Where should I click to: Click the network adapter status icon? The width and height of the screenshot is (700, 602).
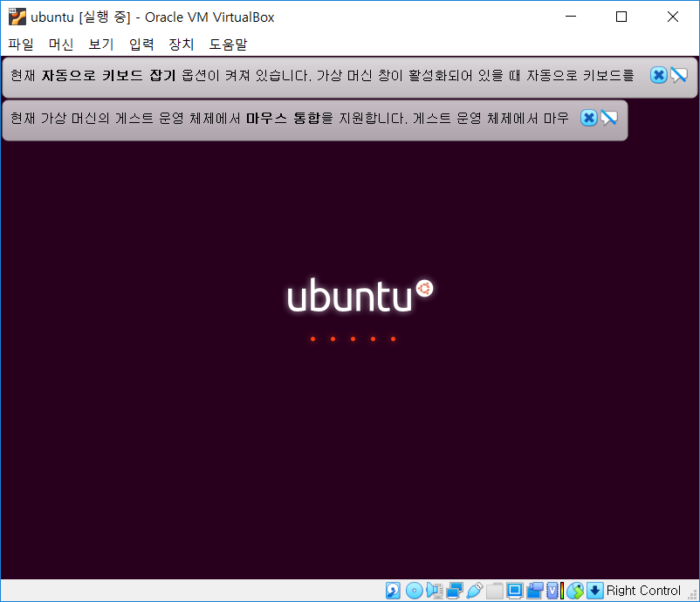[455, 591]
